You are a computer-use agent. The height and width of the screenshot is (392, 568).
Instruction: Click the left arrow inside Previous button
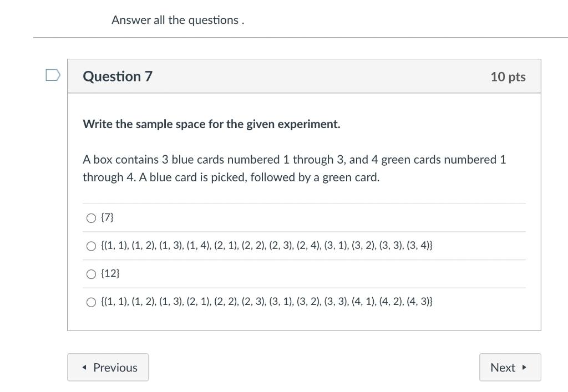coord(83,368)
